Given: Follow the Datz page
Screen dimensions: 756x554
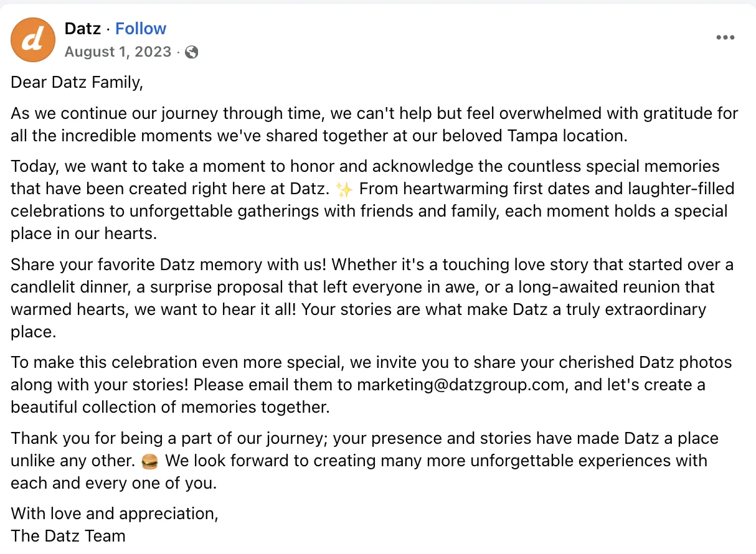Looking at the screenshot, I should 141,29.
